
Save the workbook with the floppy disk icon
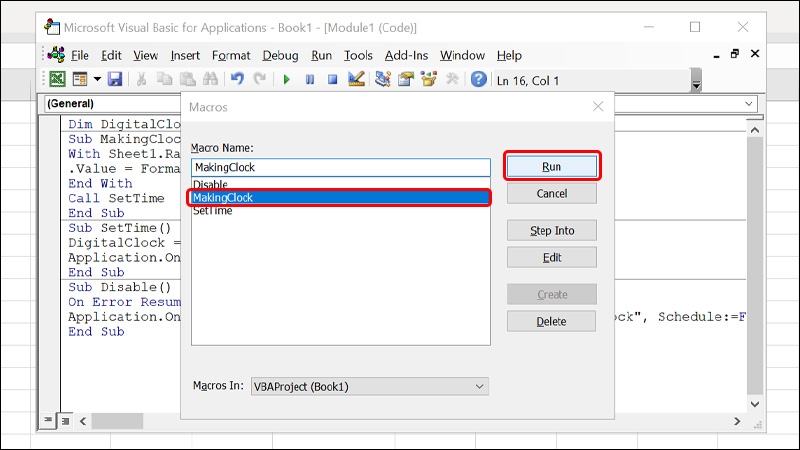pyautogui.click(x=115, y=79)
